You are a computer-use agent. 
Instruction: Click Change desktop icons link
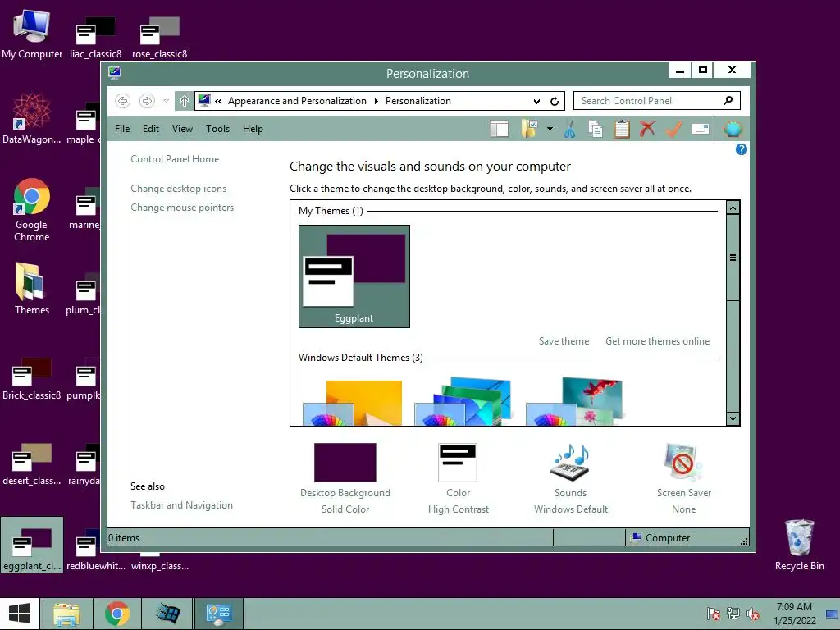pyautogui.click(x=178, y=189)
